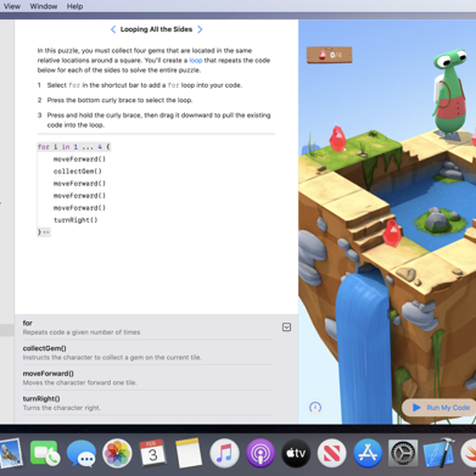
Task: Click instruction step 2 about the curly brace
Action: coord(119,100)
